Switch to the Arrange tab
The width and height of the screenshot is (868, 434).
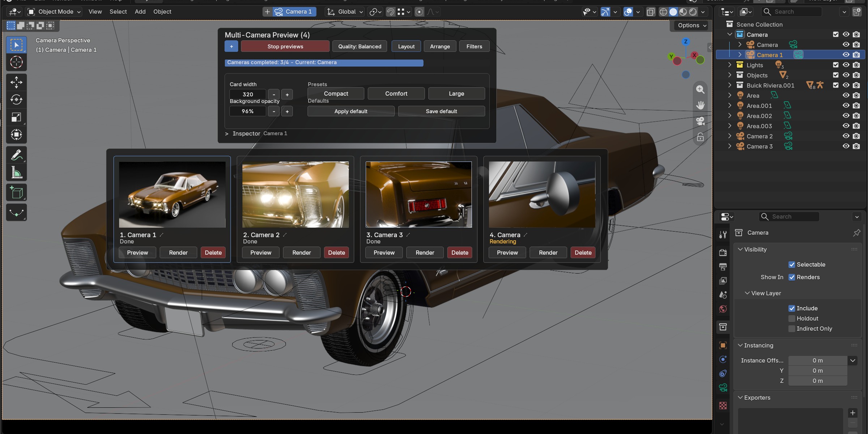point(440,46)
